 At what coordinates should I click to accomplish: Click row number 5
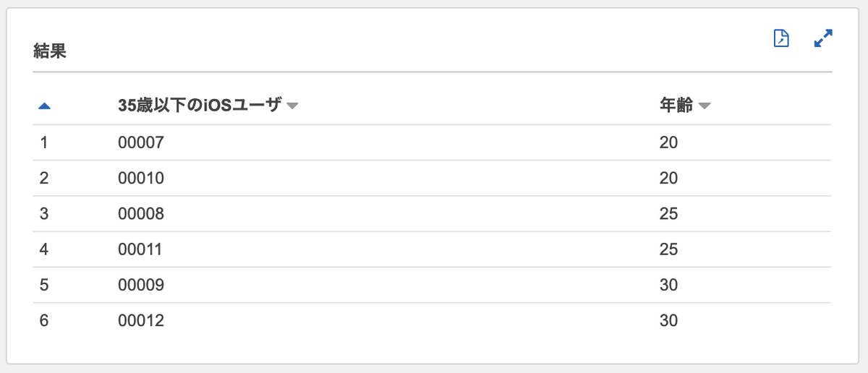[x=43, y=286]
